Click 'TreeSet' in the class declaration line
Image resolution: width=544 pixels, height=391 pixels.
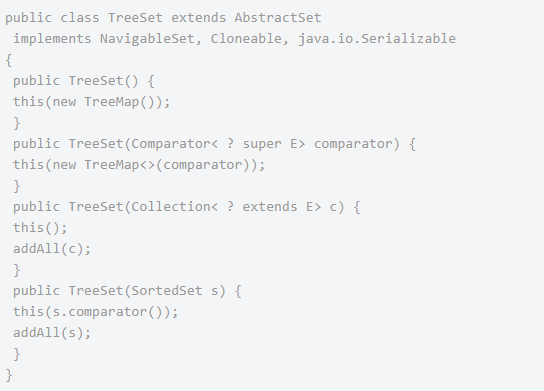coord(135,17)
